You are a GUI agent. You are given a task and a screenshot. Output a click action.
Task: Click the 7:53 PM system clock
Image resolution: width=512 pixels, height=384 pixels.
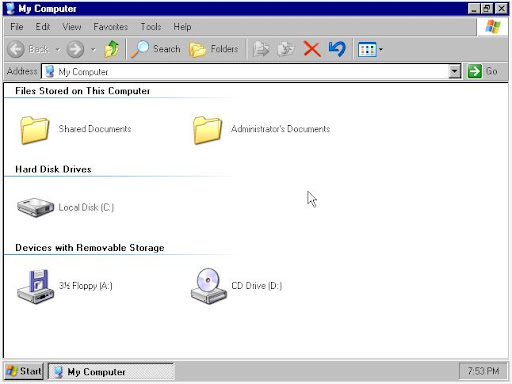tap(483, 371)
